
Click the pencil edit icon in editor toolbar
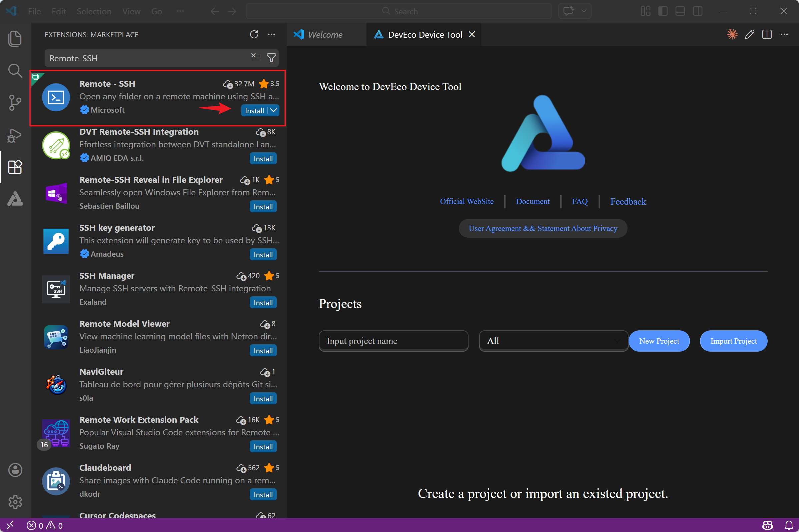[x=749, y=34]
